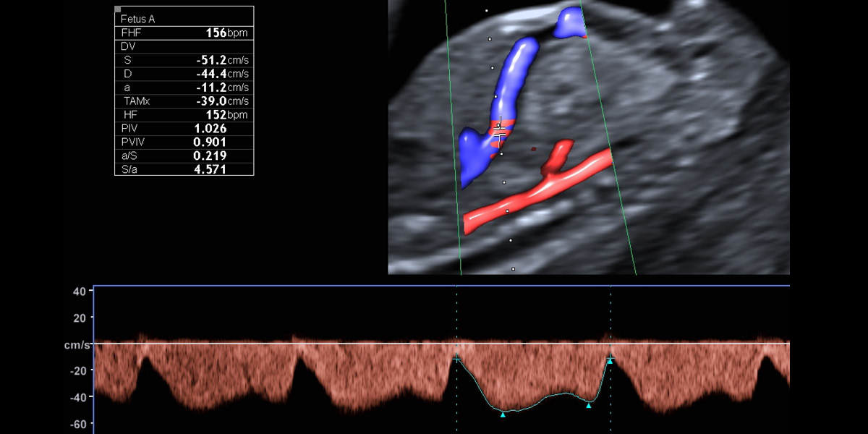The height and width of the screenshot is (434, 868).
Task: Select the TAMx -39.0 cm/s row
Action: point(184,101)
